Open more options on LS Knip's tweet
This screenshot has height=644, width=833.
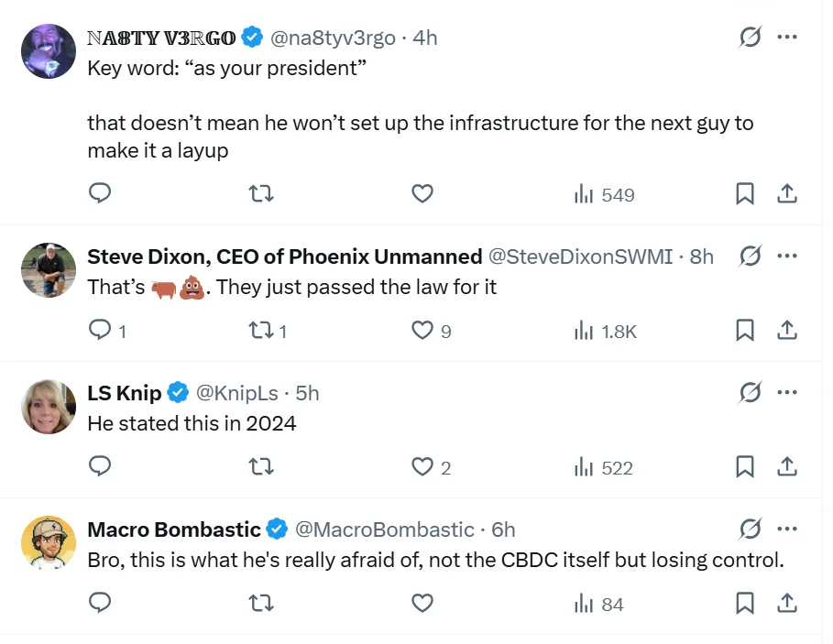pyautogui.click(x=786, y=393)
